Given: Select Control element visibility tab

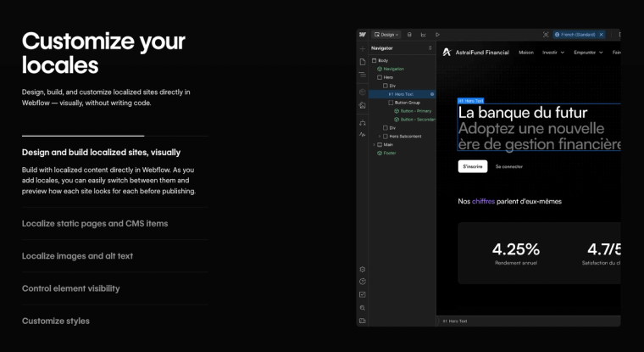Looking at the screenshot, I should [x=70, y=288].
